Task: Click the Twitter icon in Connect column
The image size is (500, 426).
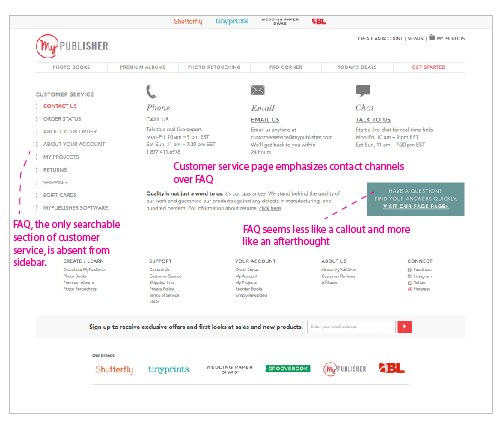Action: [x=410, y=283]
